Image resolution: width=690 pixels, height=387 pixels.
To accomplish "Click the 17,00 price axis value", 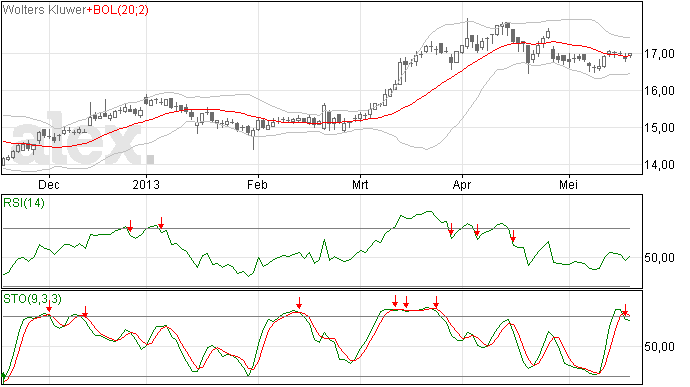I will 660,54.
